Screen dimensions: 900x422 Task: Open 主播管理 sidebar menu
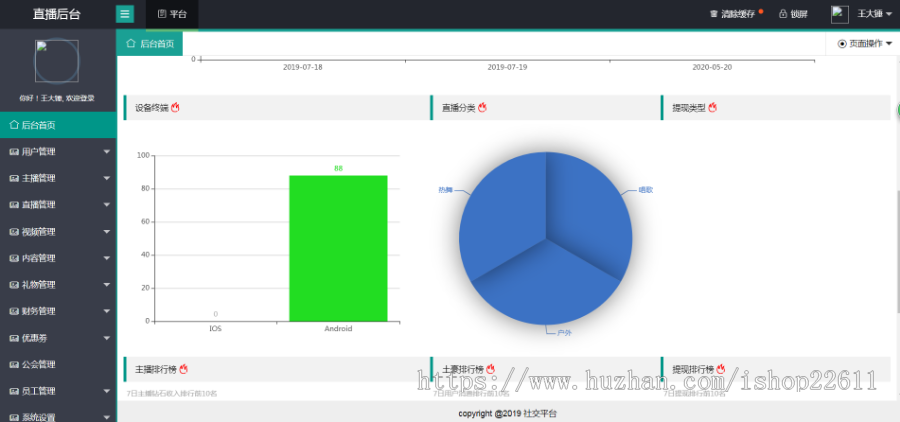click(58, 178)
